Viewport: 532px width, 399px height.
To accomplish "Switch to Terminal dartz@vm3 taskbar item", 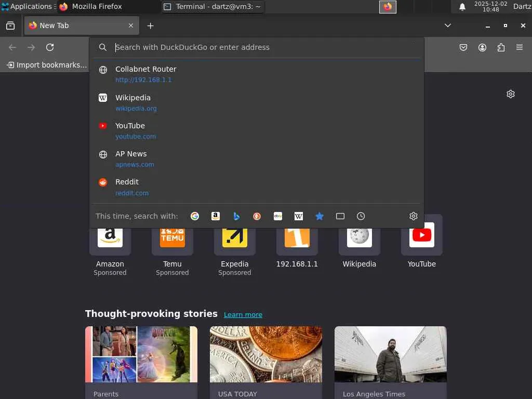I will (x=212, y=6).
